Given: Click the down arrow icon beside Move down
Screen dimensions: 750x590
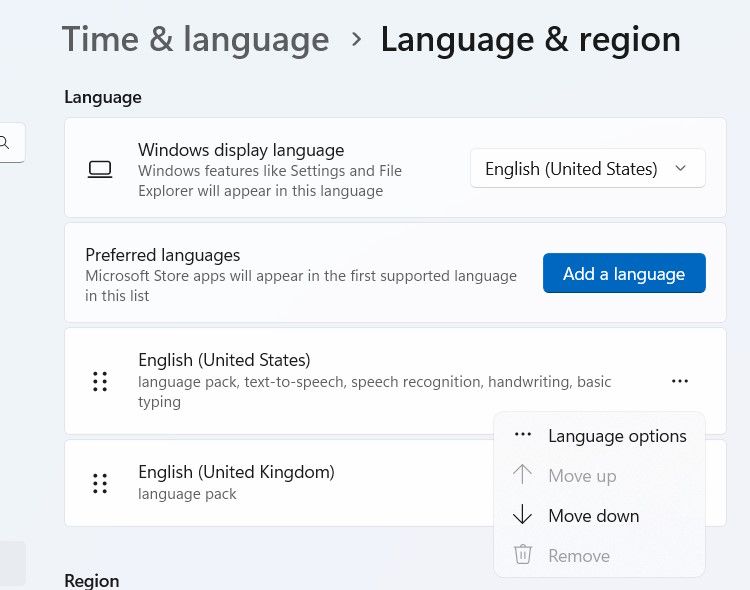Looking at the screenshot, I should click(x=522, y=515).
